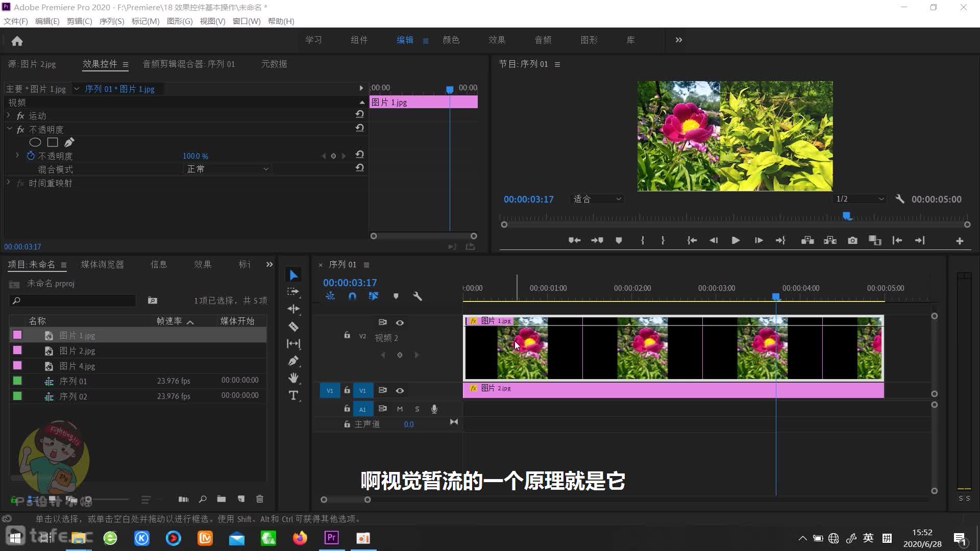Click the Export Frame camera icon
The height and width of the screenshot is (551, 980).
coord(852,240)
